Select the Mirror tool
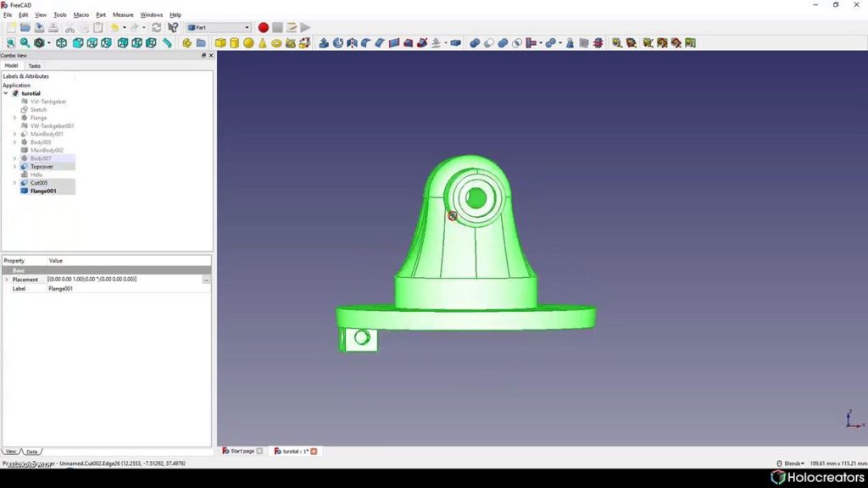868x488 pixels. (x=352, y=43)
